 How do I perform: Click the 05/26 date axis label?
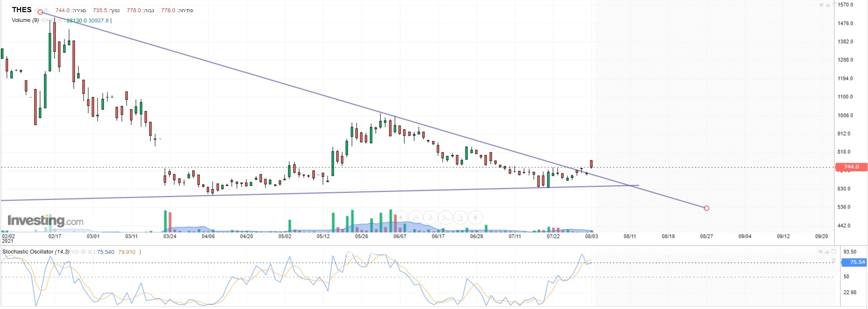click(361, 236)
